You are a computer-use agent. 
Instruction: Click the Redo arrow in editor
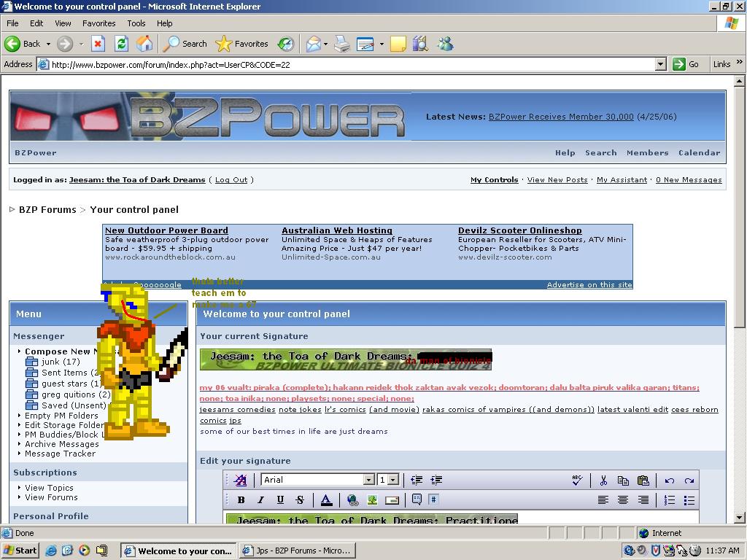pos(689,480)
